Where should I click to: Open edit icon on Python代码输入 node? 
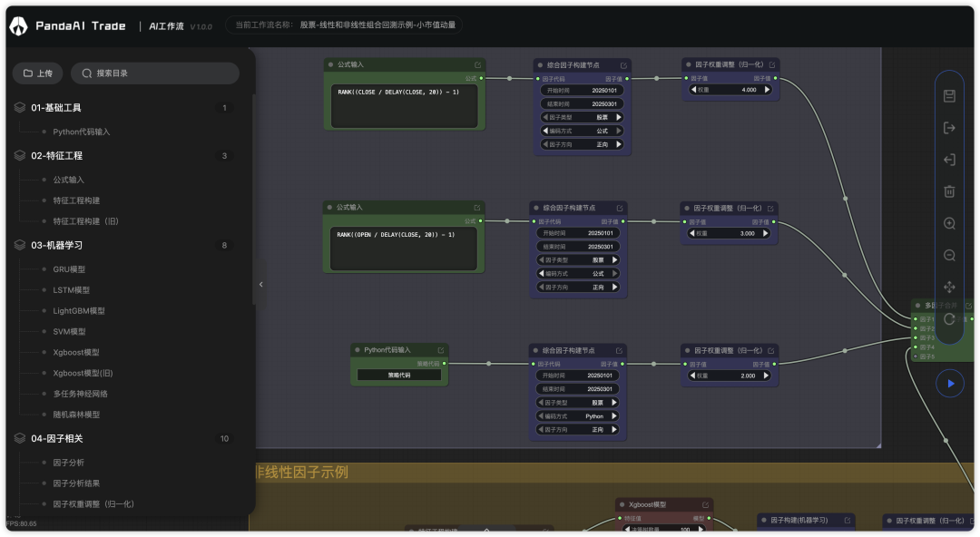(441, 350)
